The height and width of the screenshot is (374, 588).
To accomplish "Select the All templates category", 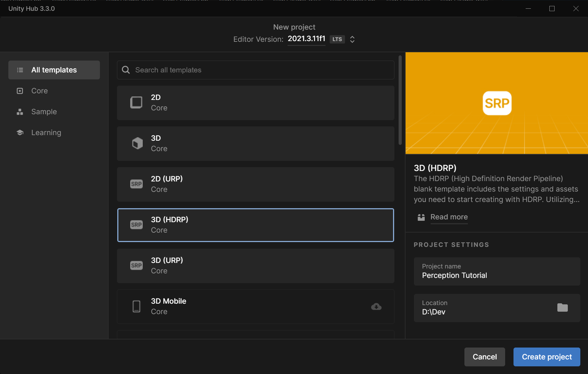I will pyautogui.click(x=54, y=70).
